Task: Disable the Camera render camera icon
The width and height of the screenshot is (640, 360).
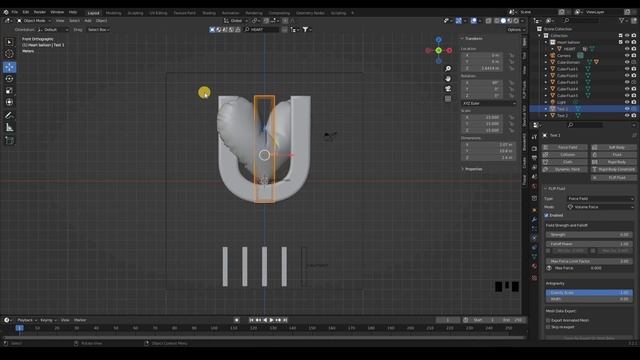Action: pyautogui.click(x=633, y=56)
